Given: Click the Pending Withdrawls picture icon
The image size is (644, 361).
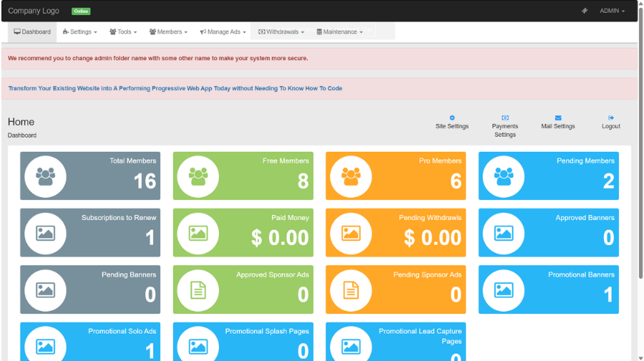Looking at the screenshot, I should pos(351,233).
